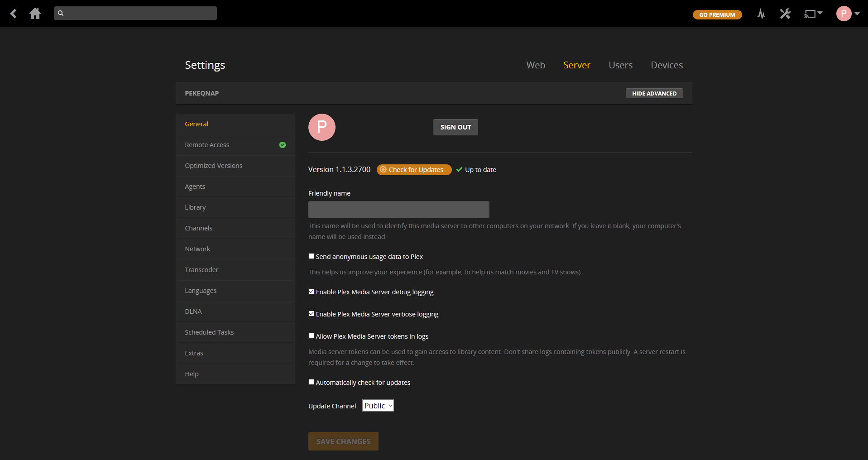Click the Hide Advanced button
868x460 pixels.
point(654,93)
